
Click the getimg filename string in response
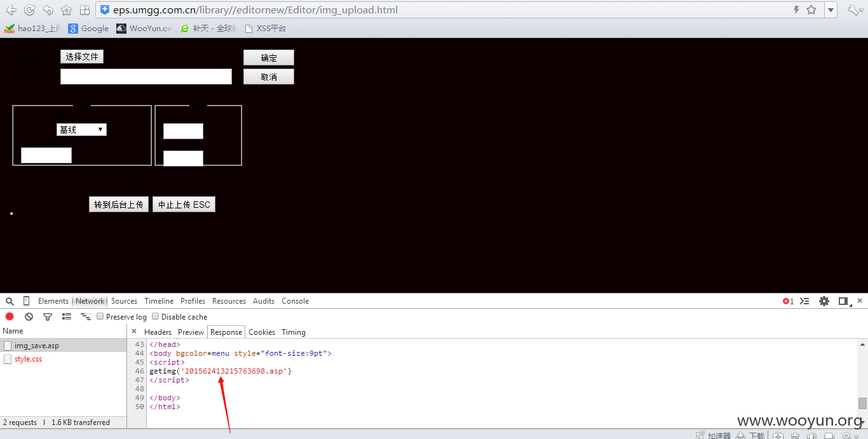(235, 371)
